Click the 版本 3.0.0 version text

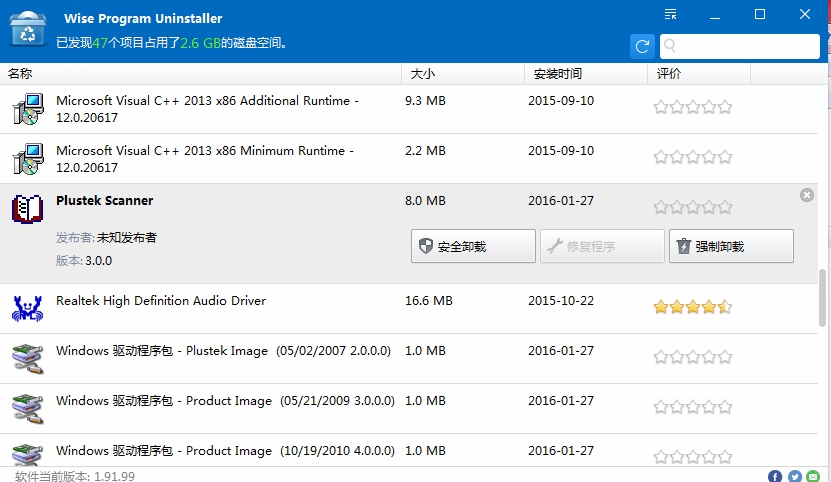(x=84, y=260)
